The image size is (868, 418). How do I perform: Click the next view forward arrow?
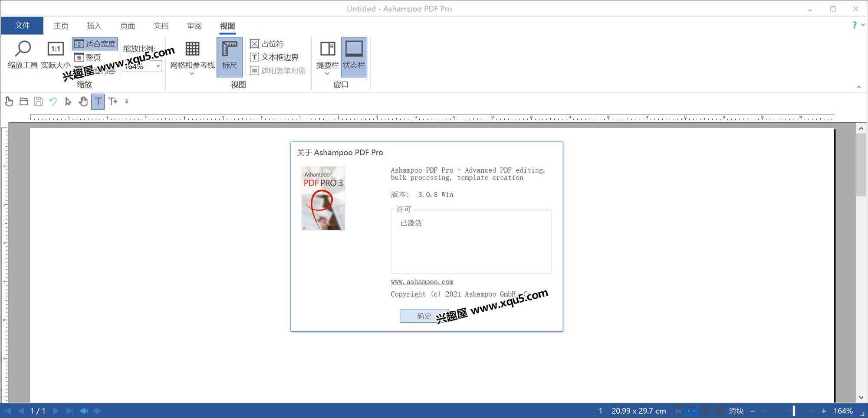click(97, 411)
